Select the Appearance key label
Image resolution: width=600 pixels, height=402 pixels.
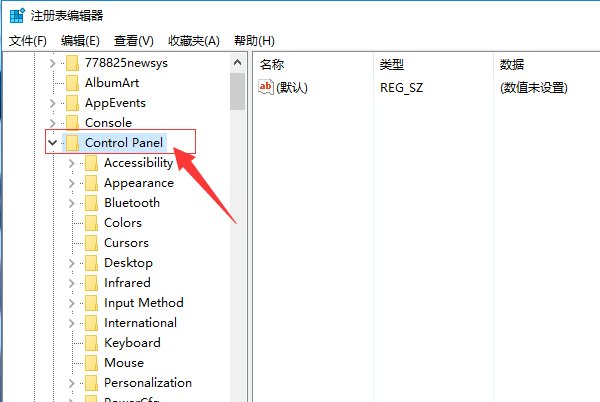139,183
